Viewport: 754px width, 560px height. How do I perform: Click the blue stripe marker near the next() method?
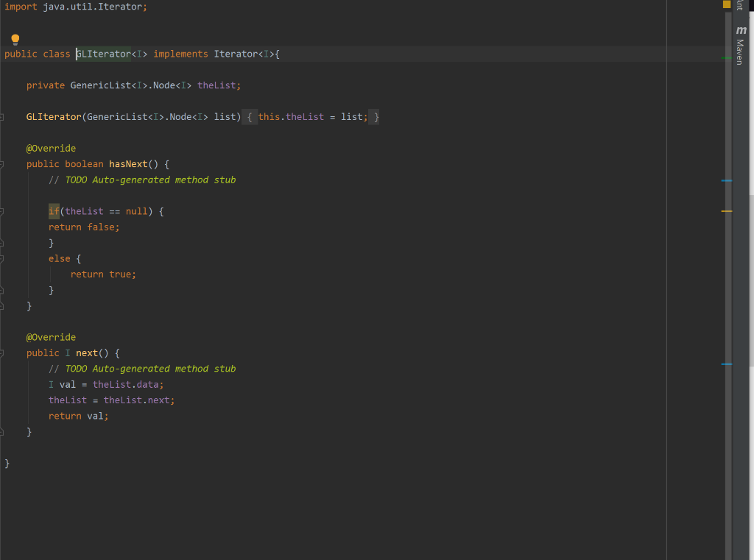click(726, 363)
